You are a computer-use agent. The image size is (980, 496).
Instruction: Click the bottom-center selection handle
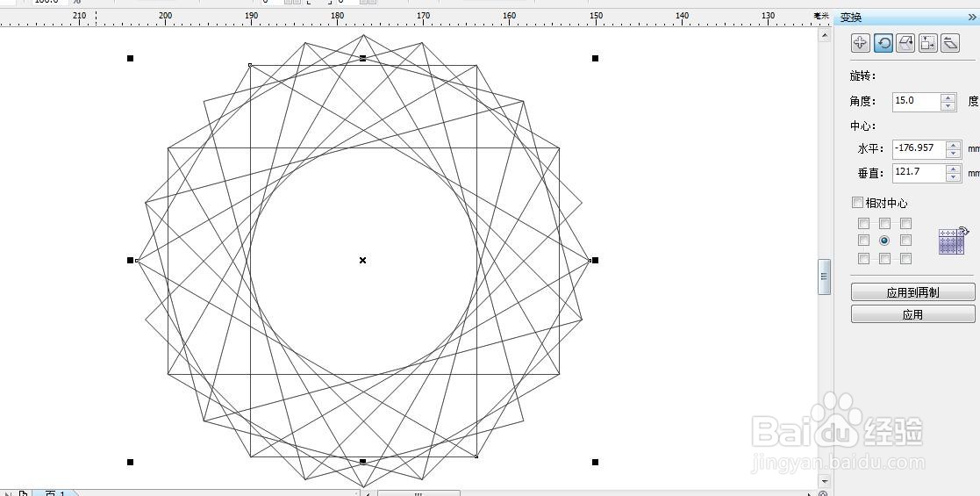coord(363,463)
